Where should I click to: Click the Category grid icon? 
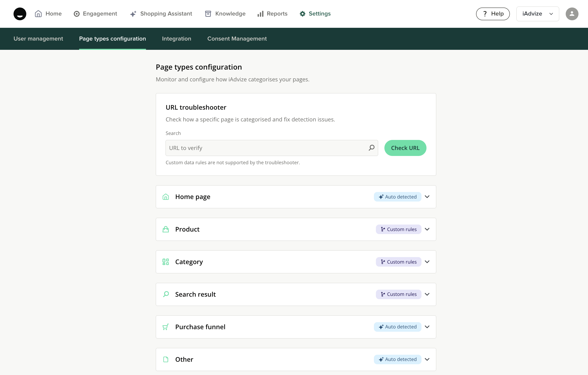coord(166,262)
